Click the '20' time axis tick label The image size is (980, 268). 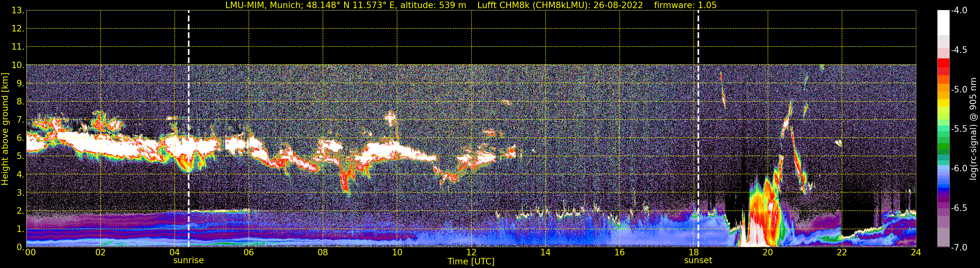(768, 252)
